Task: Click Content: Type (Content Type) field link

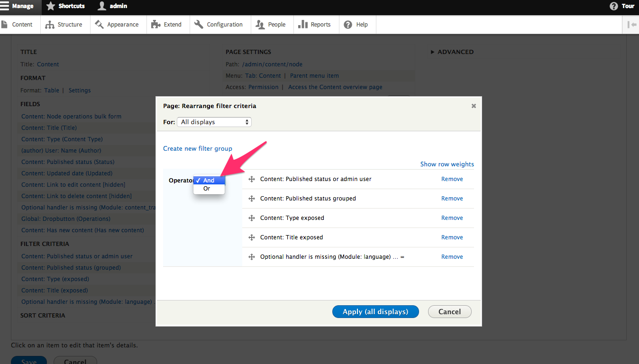Action: pos(62,139)
